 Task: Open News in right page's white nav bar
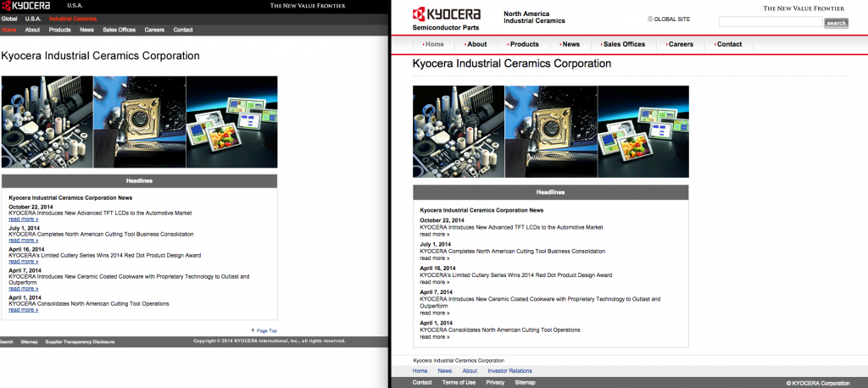pyautogui.click(x=570, y=44)
